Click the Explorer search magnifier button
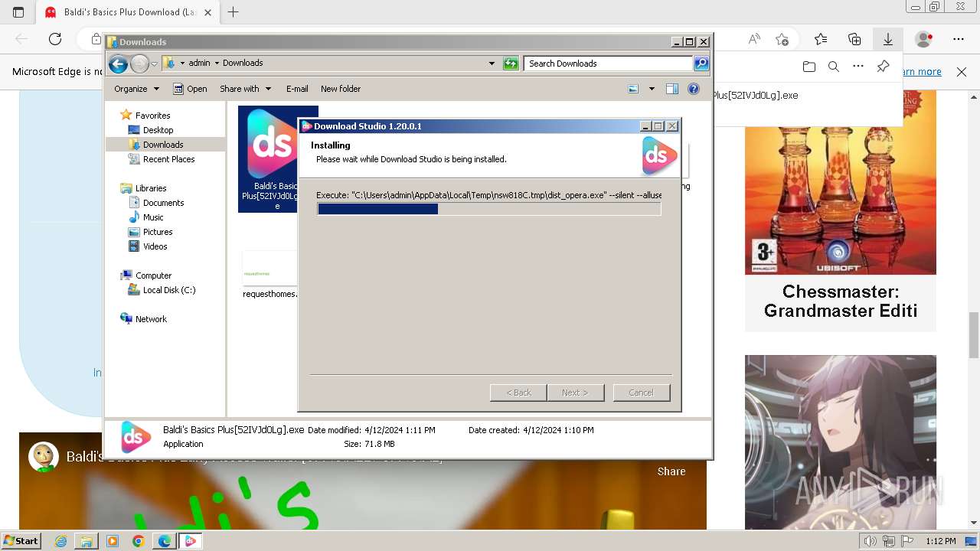The image size is (980, 551). tap(701, 64)
